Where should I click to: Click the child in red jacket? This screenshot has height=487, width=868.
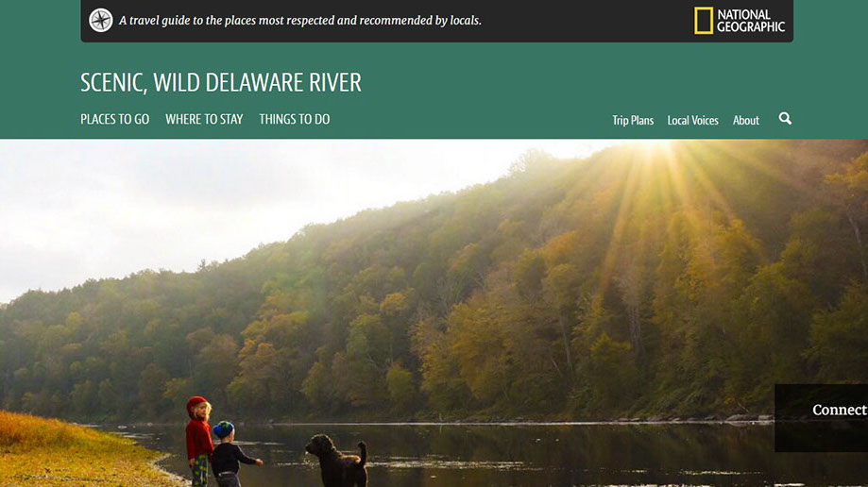198,441
